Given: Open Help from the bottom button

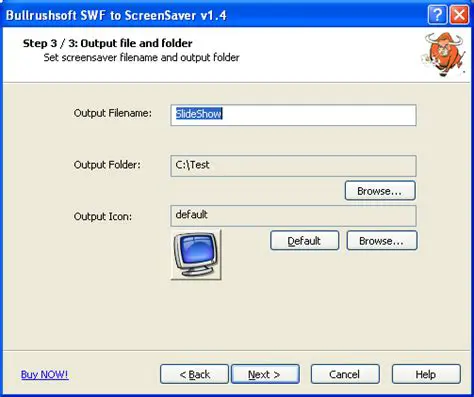Looking at the screenshot, I should 426,374.
